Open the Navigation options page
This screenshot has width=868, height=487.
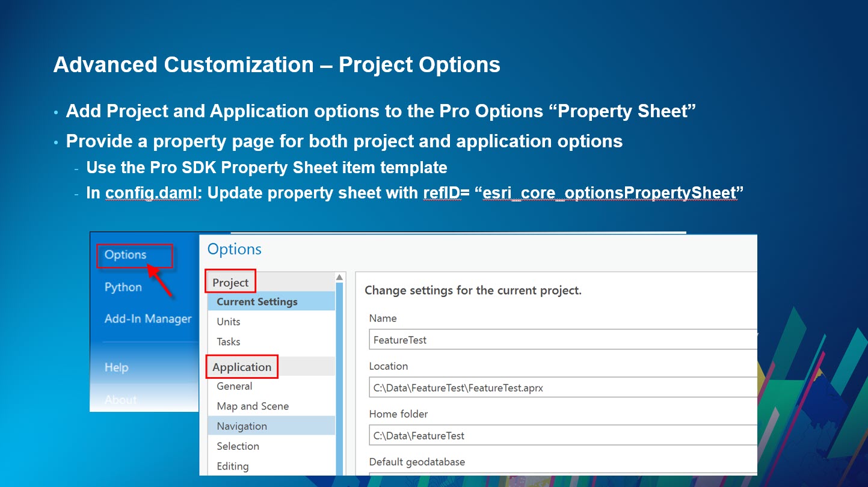[x=241, y=426]
